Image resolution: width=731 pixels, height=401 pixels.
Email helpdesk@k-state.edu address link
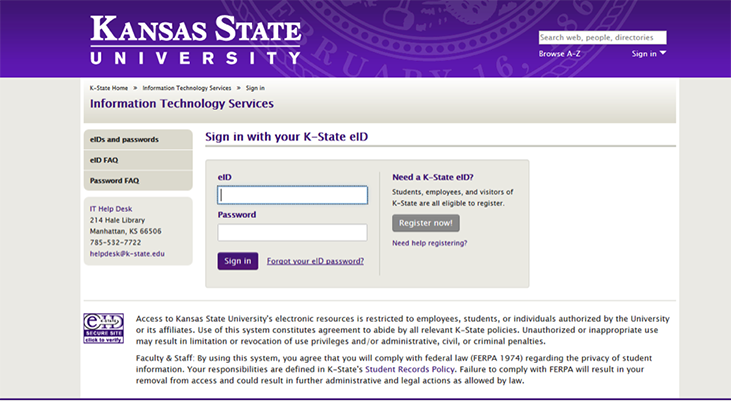tap(127, 254)
